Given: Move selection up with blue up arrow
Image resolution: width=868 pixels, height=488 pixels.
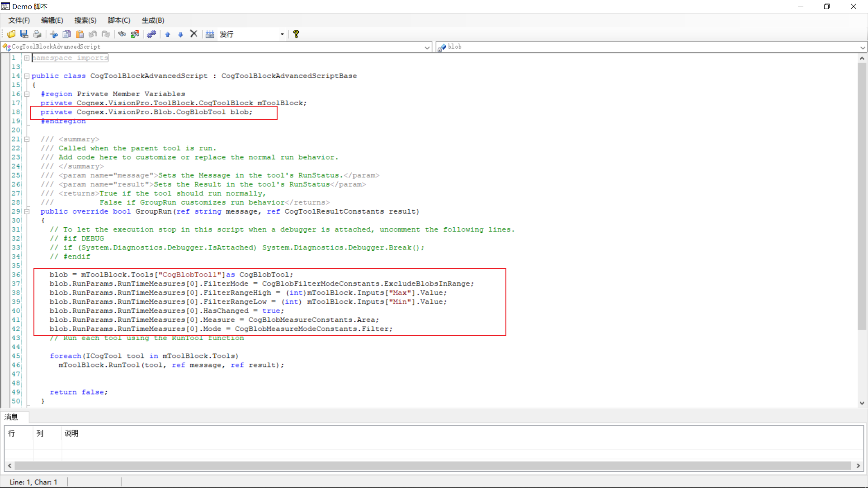Looking at the screenshot, I should (x=168, y=34).
